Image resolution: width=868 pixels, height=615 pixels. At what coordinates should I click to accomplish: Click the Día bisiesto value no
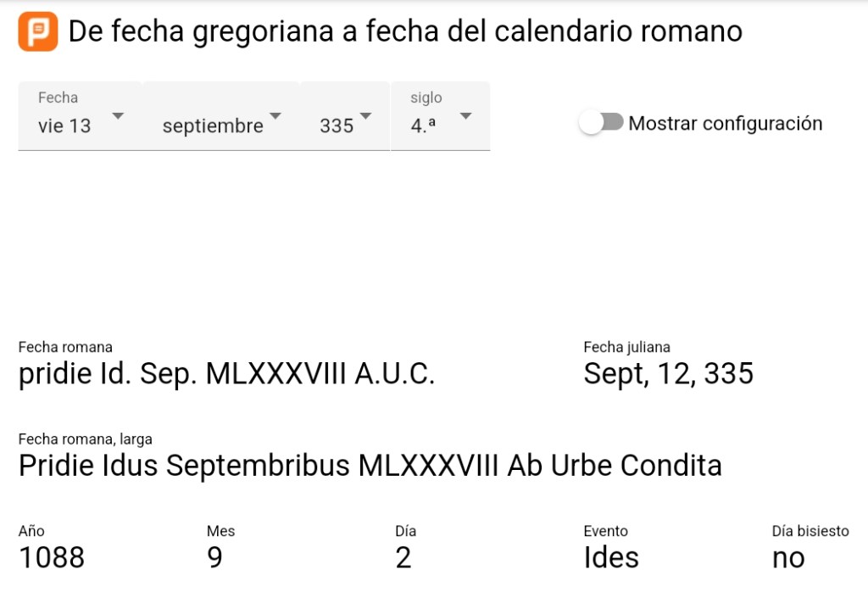pyautogui.click(x=788, y=557)
